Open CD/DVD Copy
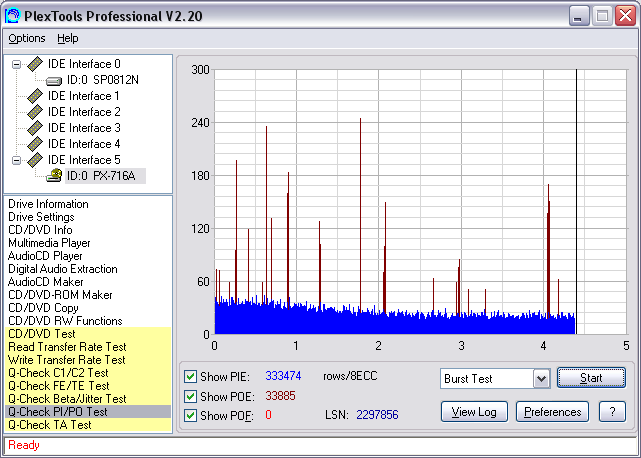 tap(43, 308)
